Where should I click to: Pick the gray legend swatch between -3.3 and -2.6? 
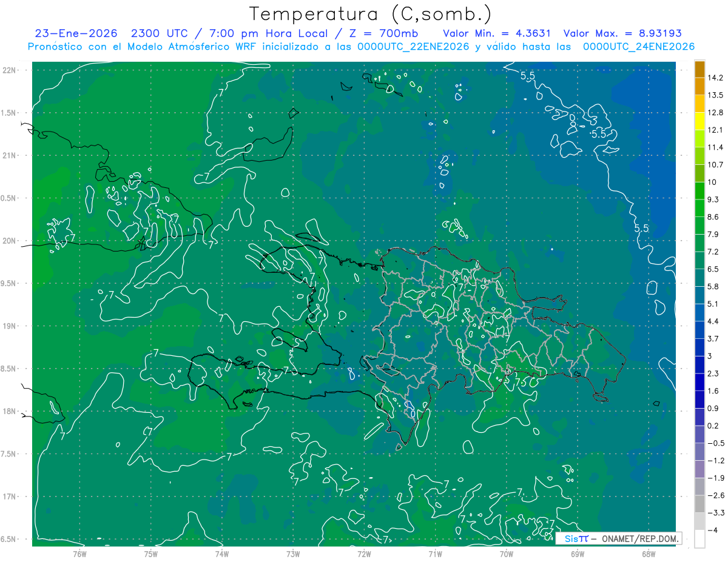[699, 504]
